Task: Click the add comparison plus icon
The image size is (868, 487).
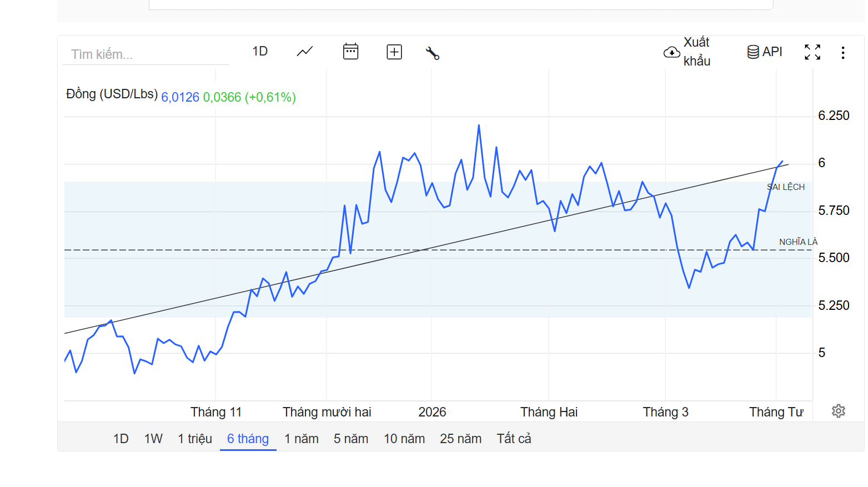Action: (x=394, y=52)
